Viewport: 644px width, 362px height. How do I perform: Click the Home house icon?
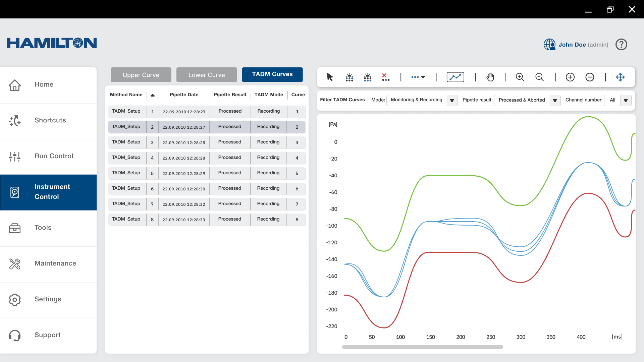[15, 85]
